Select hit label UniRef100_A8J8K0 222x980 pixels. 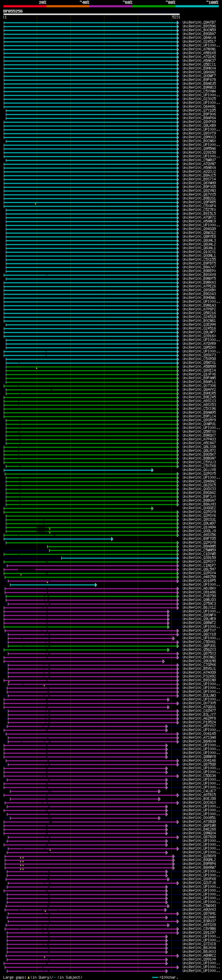(199, 589)
